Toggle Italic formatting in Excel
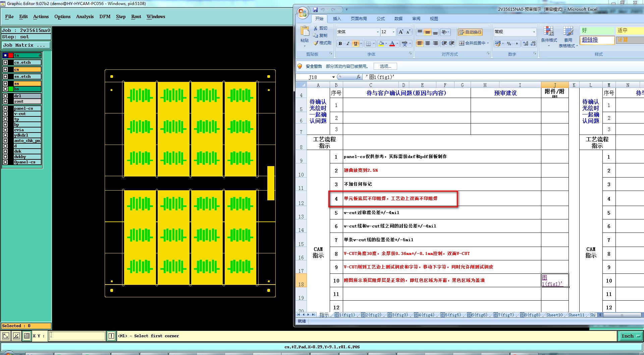Viewport: 644px width, 355px height. tap(348, 44)
